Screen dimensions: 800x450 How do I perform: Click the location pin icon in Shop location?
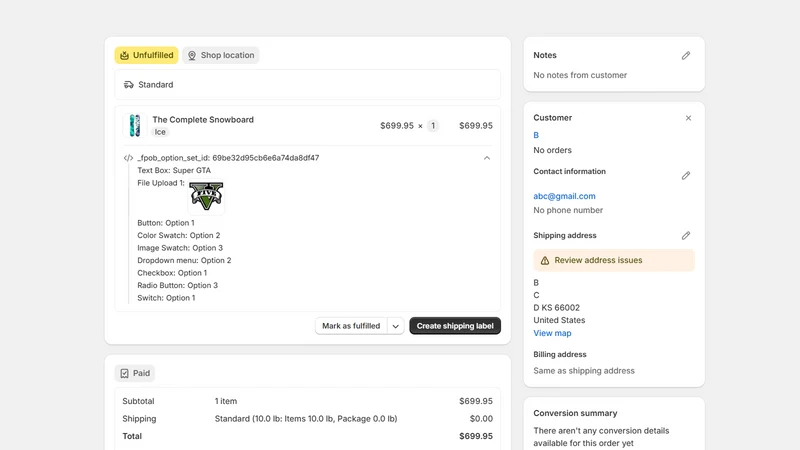(192, 55)
